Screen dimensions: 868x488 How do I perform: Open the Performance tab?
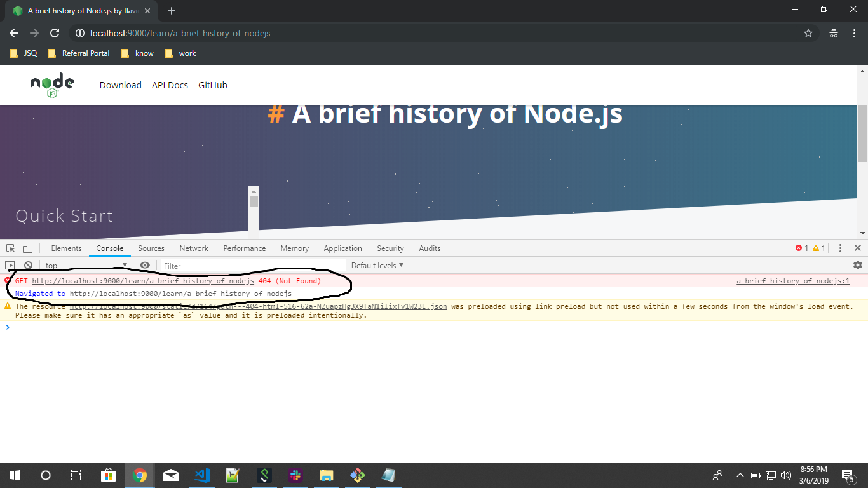(x=245, y=248)
